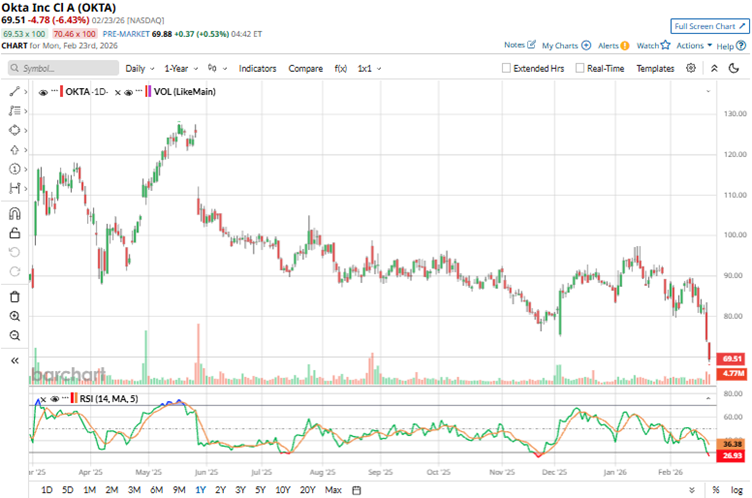752x498 pixels.
Task: Collapse the RSI pane caret
Action: (708, 399)
